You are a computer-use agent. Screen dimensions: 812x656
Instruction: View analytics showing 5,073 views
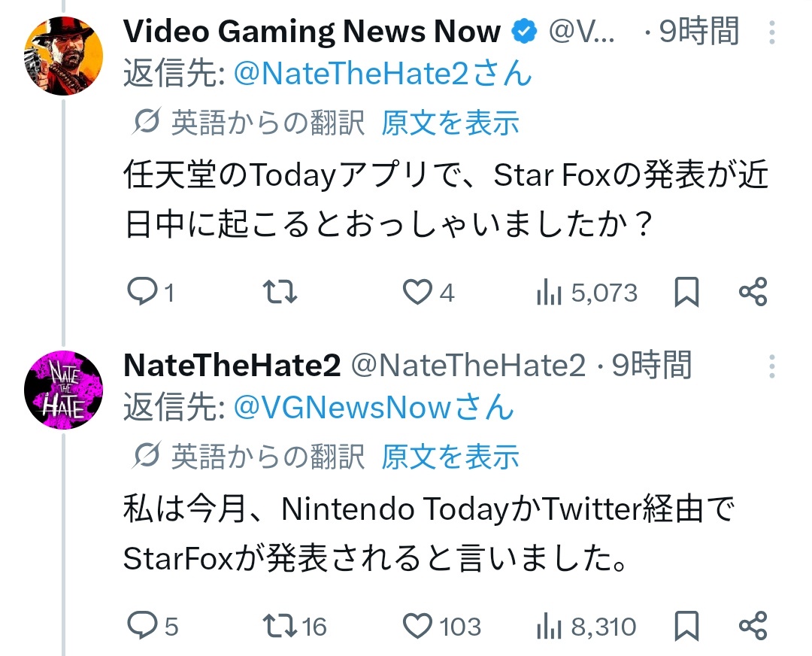[586, 293]
